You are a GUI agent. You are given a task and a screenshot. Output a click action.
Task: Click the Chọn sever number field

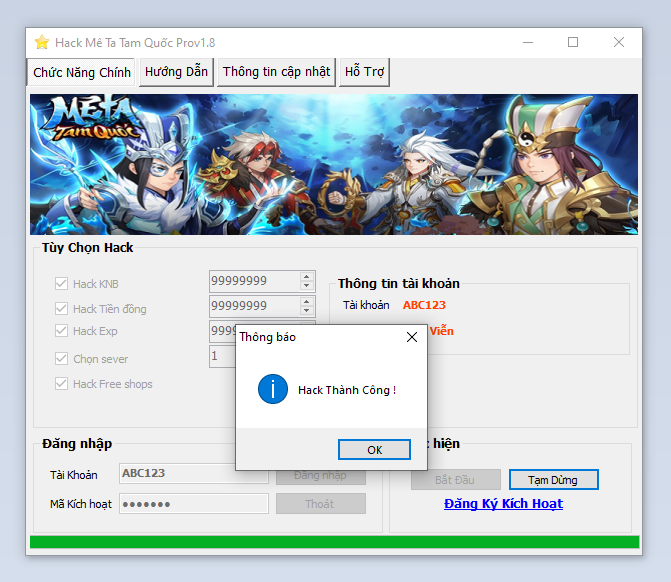tap(223, 356)
